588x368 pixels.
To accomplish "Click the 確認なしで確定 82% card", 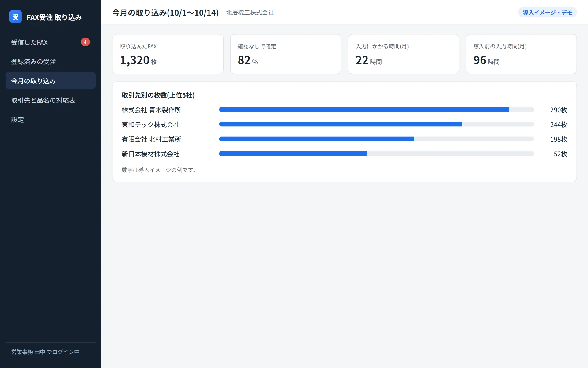I will 285,54.
